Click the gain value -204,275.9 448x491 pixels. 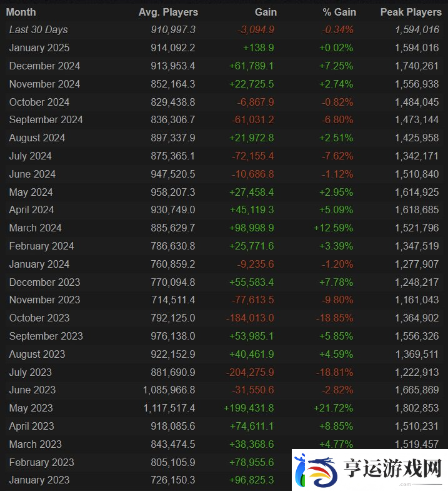(250, 373)
